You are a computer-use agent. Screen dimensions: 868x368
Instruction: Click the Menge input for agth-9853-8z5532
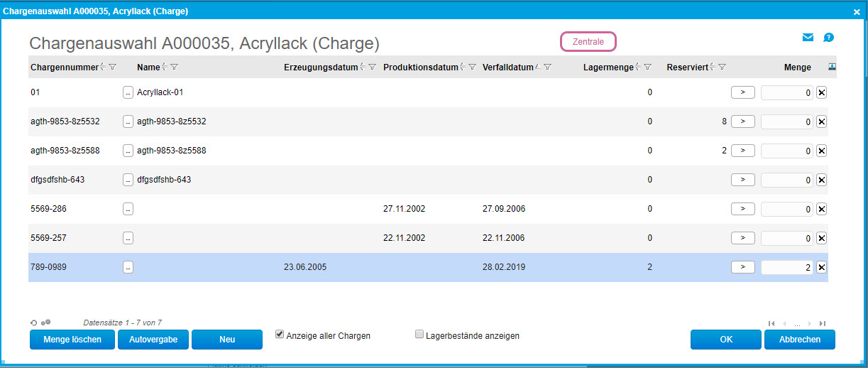[x=787, y=122]
